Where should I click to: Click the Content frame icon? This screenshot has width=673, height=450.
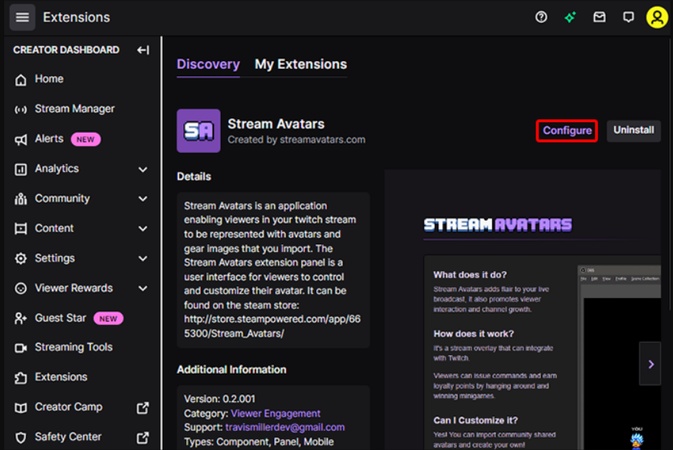click(21, 228)
